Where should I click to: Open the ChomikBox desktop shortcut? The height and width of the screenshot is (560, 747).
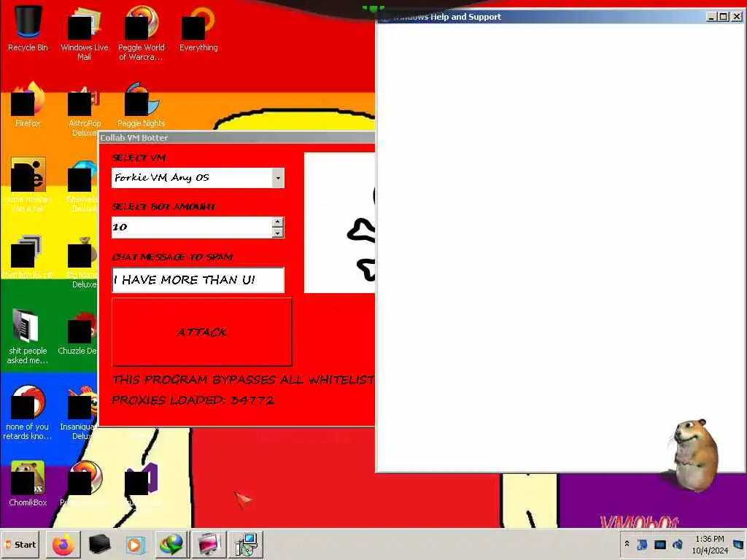pos(28,483)
